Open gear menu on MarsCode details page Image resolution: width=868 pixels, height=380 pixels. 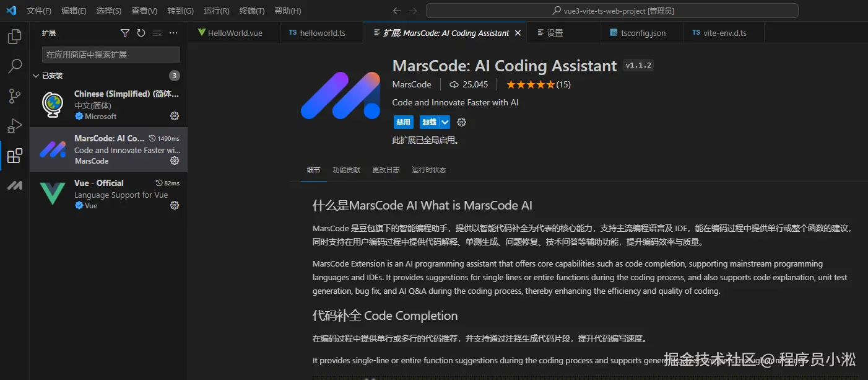(461, 122)
